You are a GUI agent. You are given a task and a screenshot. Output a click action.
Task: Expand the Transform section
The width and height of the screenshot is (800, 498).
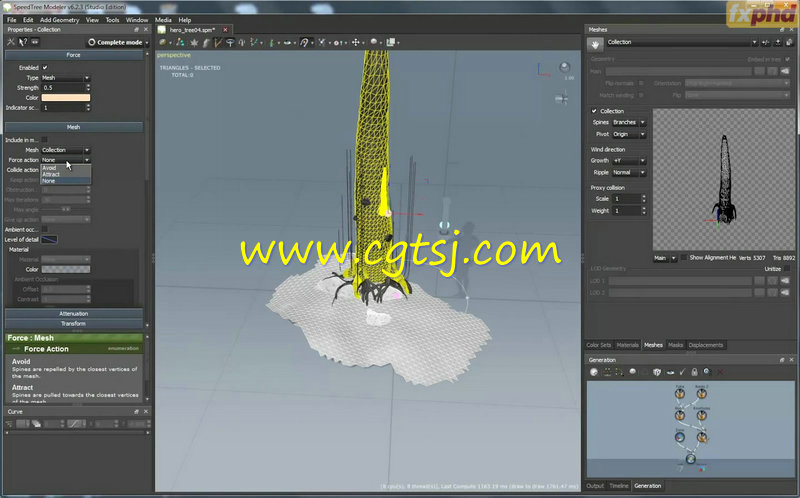[73, 323]
